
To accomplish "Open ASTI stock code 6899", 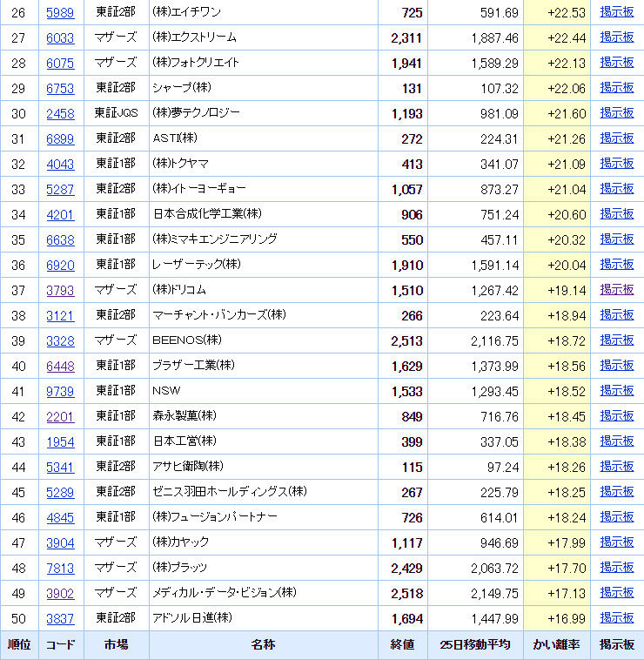I will tap(60, 139).
